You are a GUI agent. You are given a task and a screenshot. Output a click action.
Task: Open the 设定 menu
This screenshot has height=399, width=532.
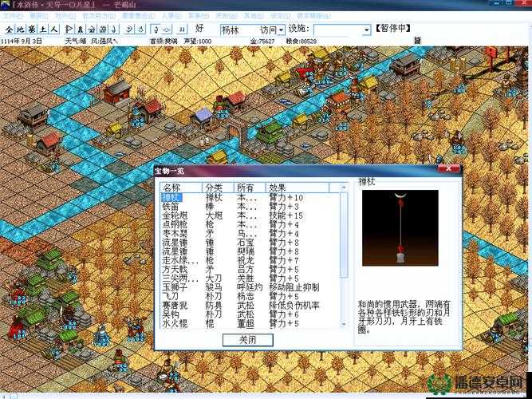pyautogui.click(x=280, y=16)
